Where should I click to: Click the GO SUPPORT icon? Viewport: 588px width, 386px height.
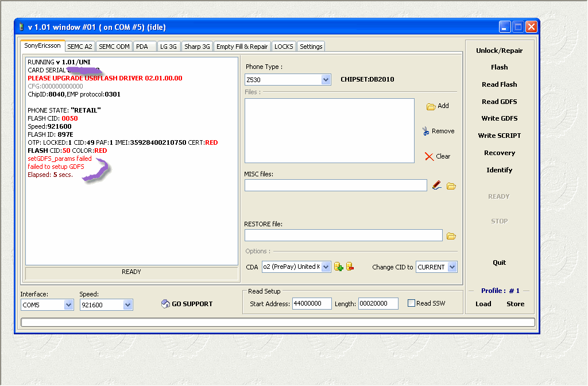165,304
